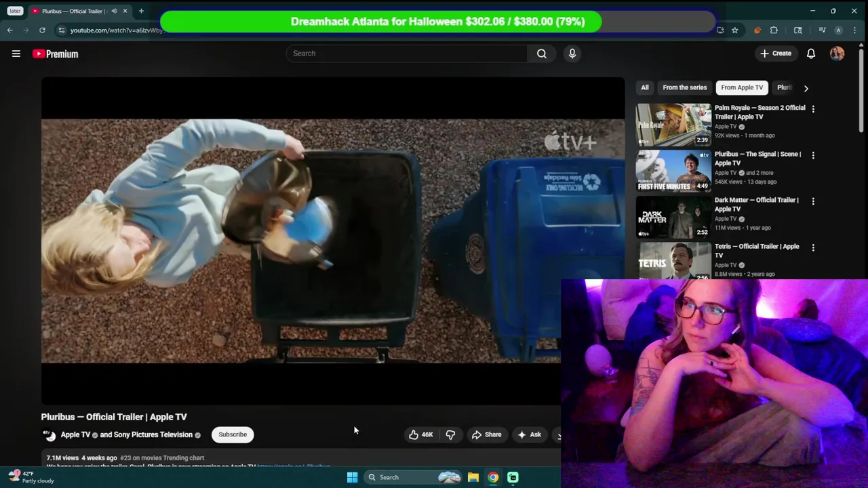Open the YouTube guide hamburger menu
This screenshot has width=868, height=488.
tap(16, 54)
